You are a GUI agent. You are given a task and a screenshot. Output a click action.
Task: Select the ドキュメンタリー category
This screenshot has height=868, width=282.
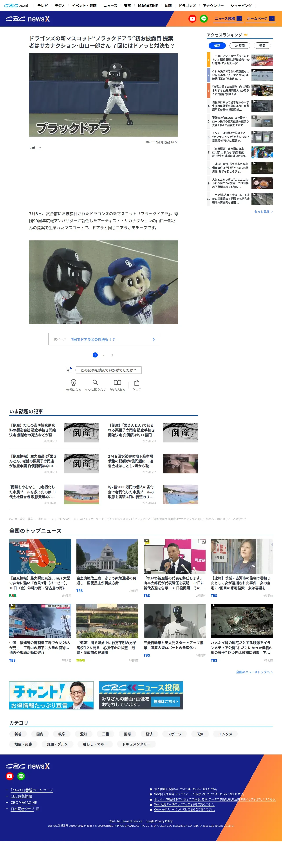[136, 744]
